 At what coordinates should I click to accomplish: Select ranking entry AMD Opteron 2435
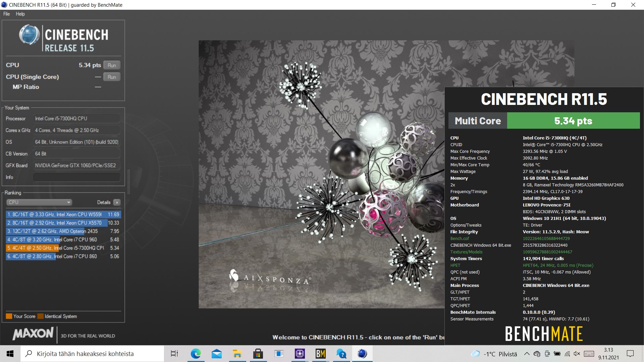click(63, 231)
